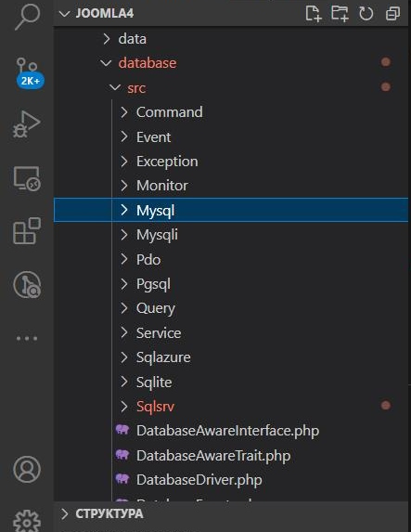Click the СТРУКТУРА section title

click(x=109, y=513)
